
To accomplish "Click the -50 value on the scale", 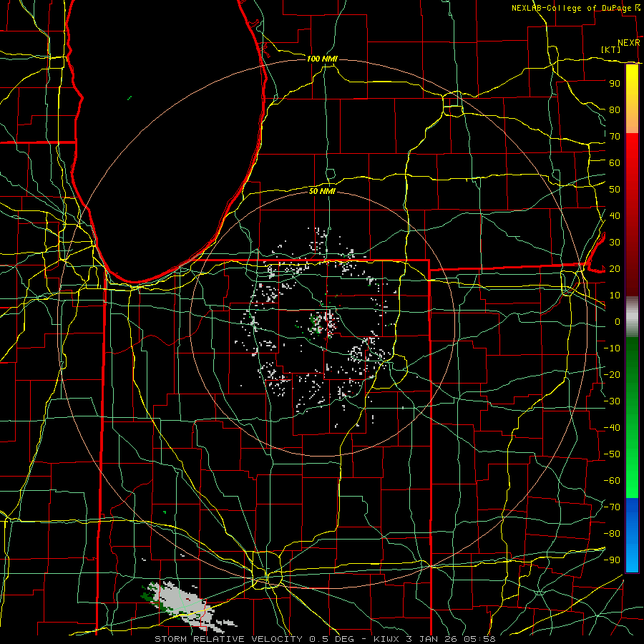I will click(612, 454).
